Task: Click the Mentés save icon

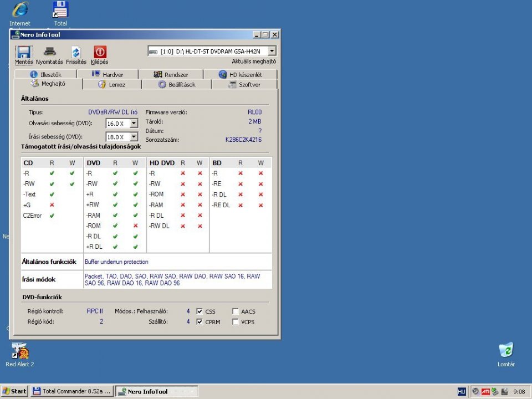Action: point(24,52)
